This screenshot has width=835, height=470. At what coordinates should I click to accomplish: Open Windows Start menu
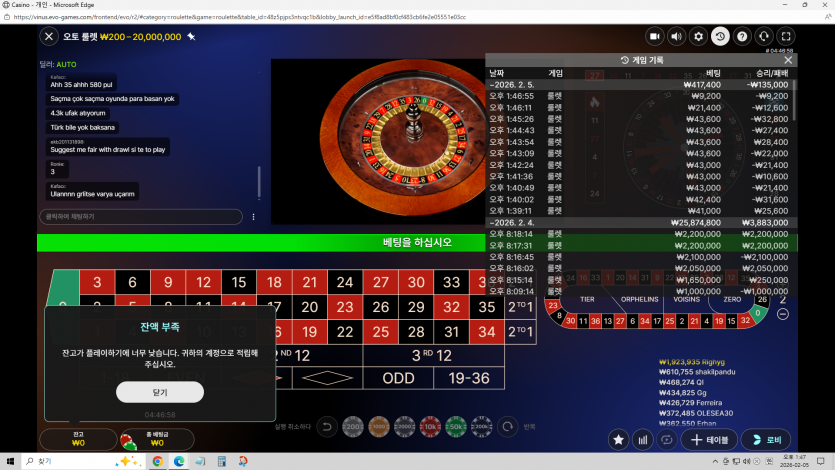pos(10,461)
